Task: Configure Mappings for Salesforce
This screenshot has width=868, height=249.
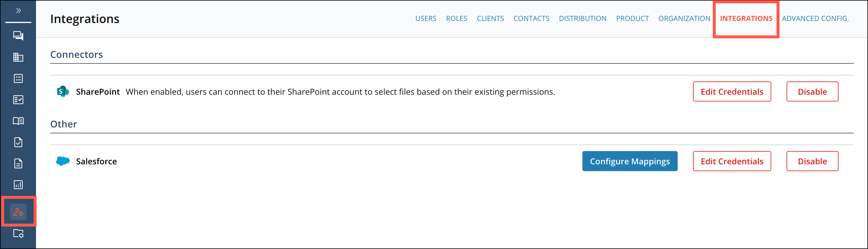Action: (630, 161)
